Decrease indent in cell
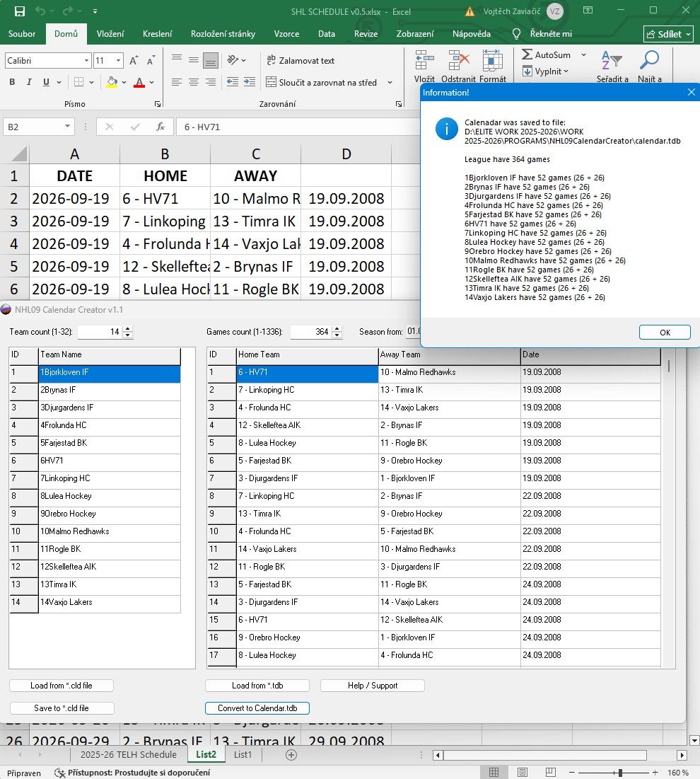This screenshot has width=700, height=779. coord(233,82)
